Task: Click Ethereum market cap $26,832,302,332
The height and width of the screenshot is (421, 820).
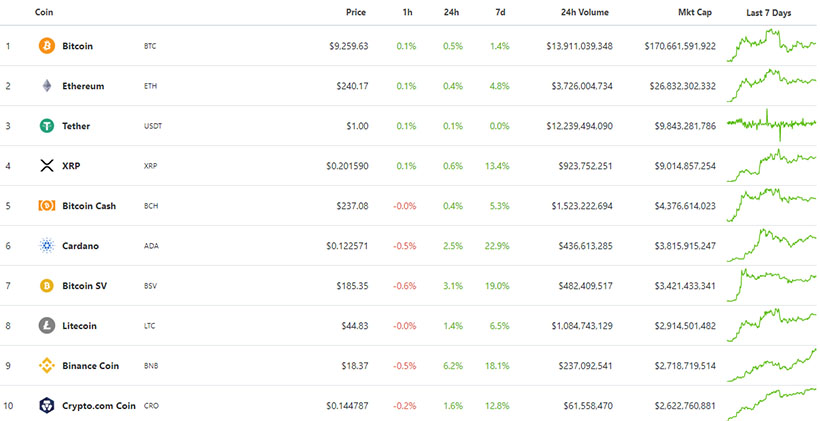Action: (682, 86)
